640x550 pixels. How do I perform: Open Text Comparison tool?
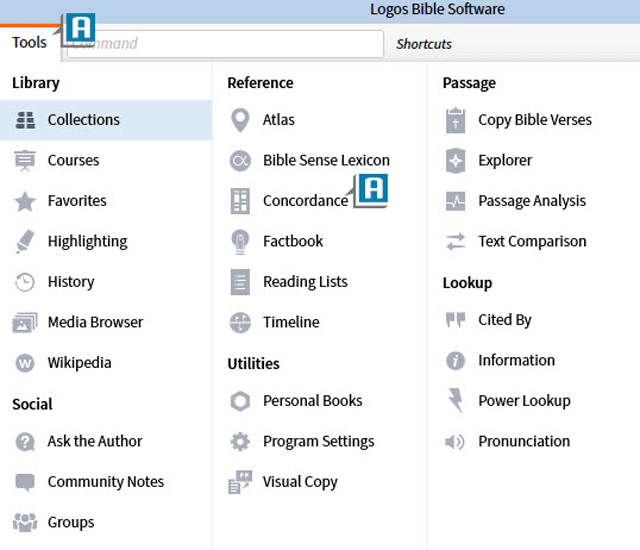click(x=532, y=241)
